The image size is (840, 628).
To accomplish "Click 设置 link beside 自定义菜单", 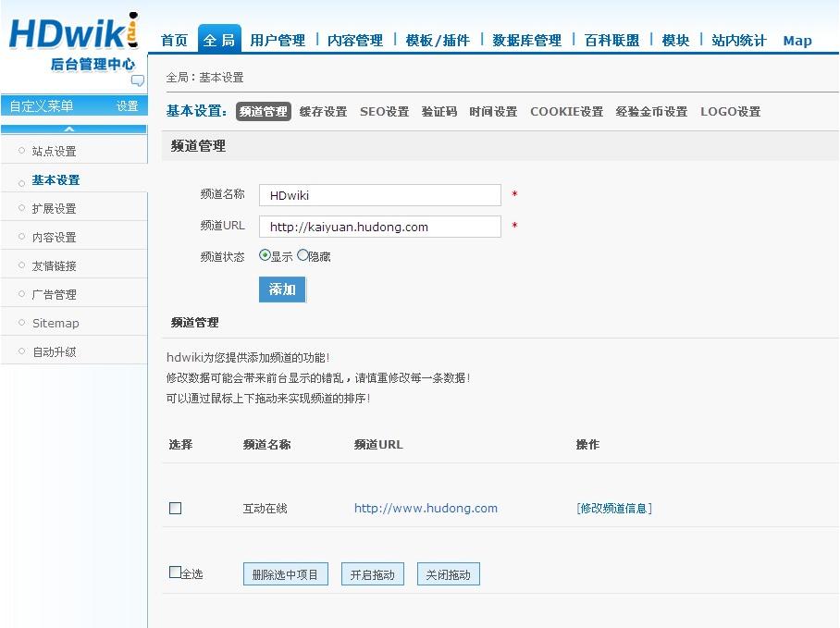I will pos(128,106).
